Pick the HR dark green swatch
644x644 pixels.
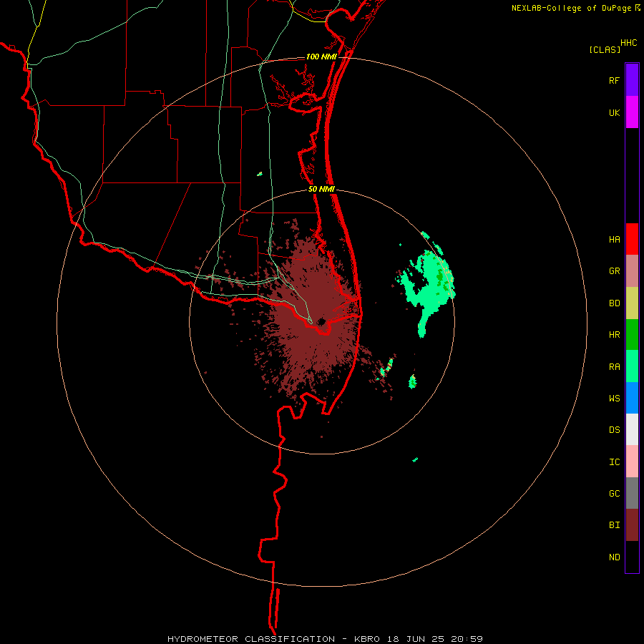(x=632, y=335)
